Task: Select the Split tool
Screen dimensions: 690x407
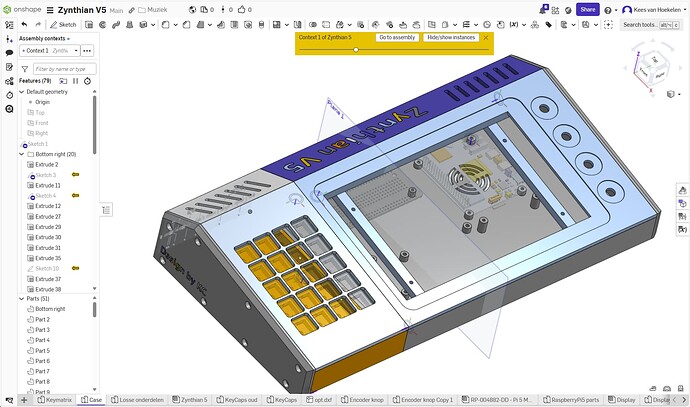Action: (x=326, y=25)
